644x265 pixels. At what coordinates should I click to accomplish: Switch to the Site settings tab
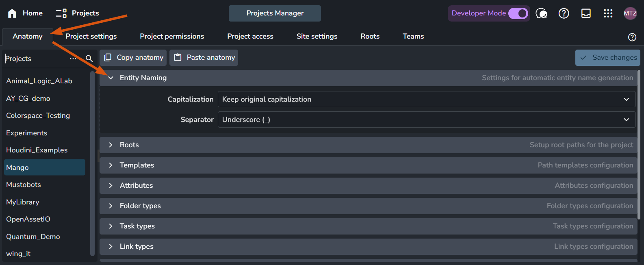pos(317,36)
